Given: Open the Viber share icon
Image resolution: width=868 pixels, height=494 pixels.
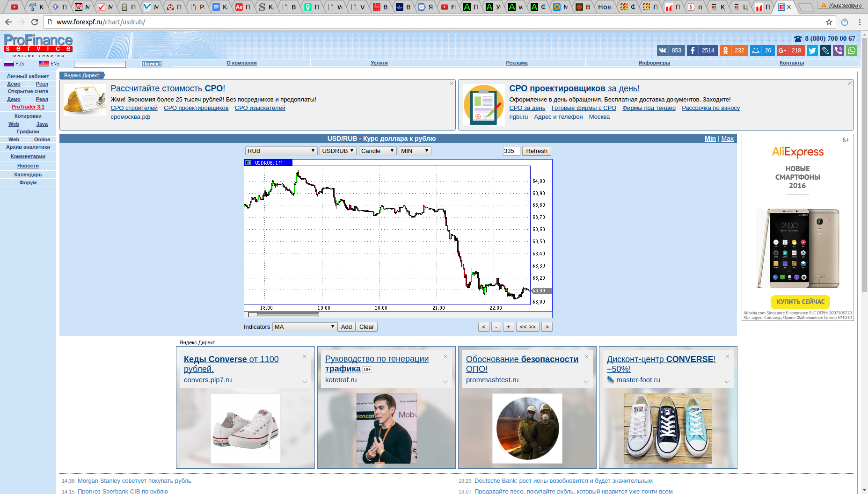Looking at the screenshot, I should tap(839, 51).
